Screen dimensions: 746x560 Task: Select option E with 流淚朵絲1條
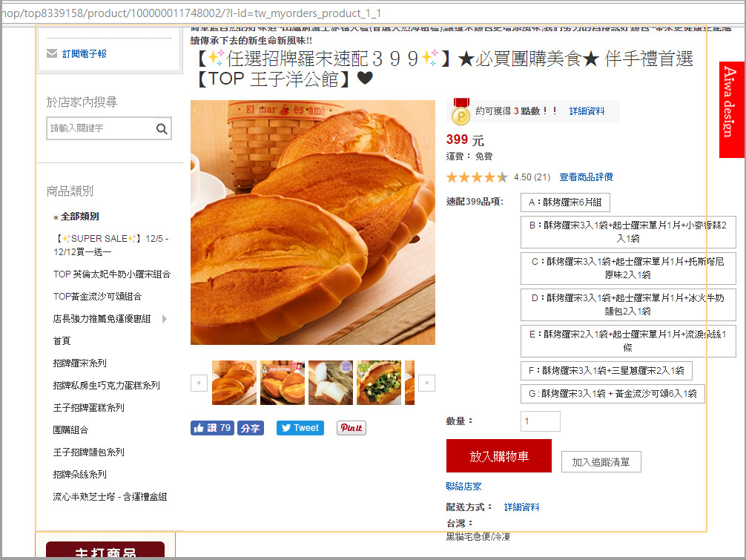point(628,340)
